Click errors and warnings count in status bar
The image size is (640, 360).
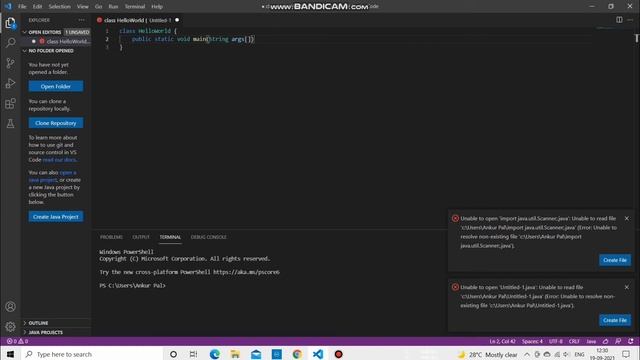coord(17,341)
